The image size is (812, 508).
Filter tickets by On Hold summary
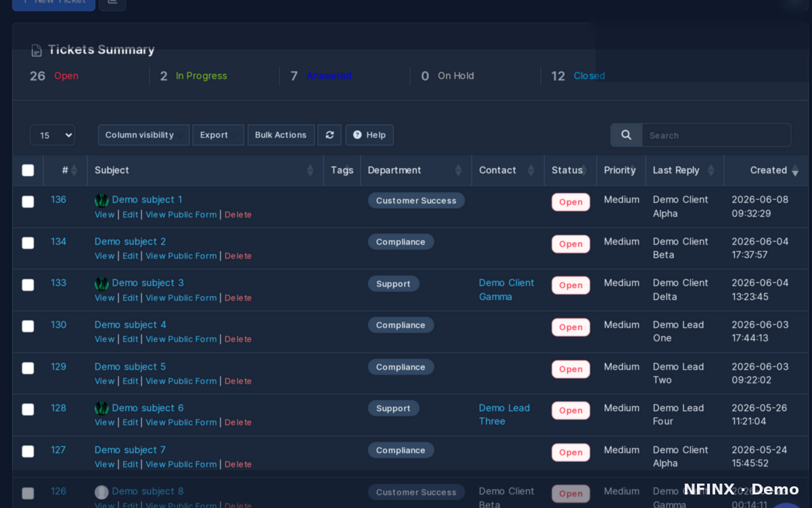(x=455, y=76)
